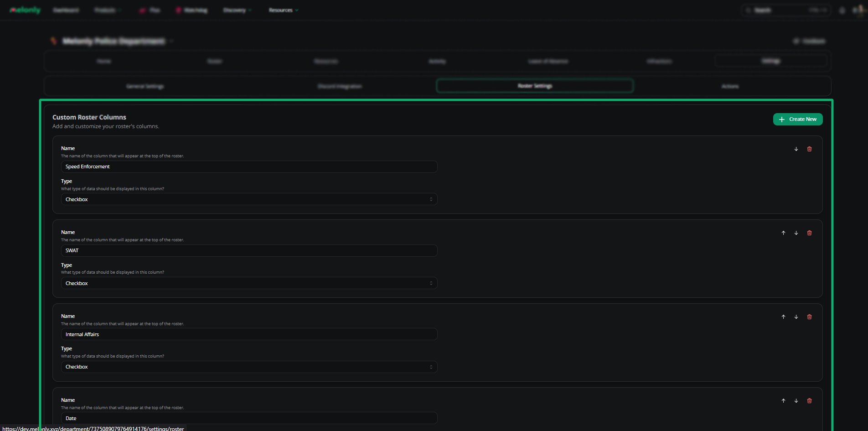The image size is (868, 431).
Task: Edit the SWAT name field
Action: click(249, 251)
